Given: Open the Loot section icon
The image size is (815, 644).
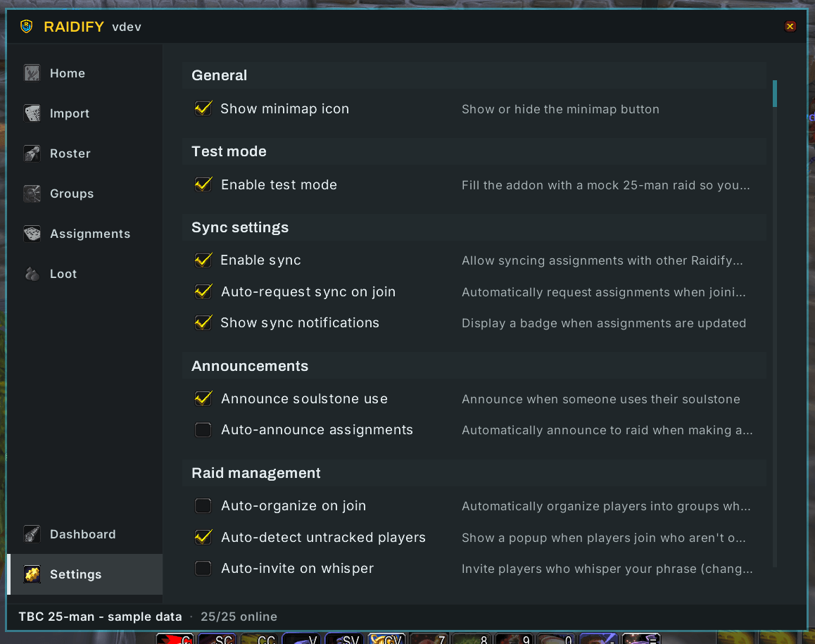Looking at the screenshot, I should (x=32, y=273).
